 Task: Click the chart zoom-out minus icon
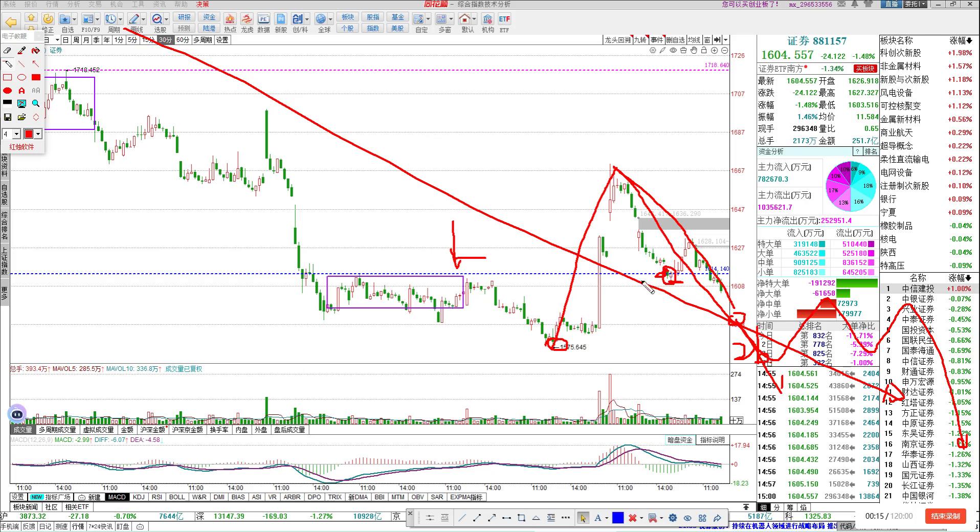point(724,51)
